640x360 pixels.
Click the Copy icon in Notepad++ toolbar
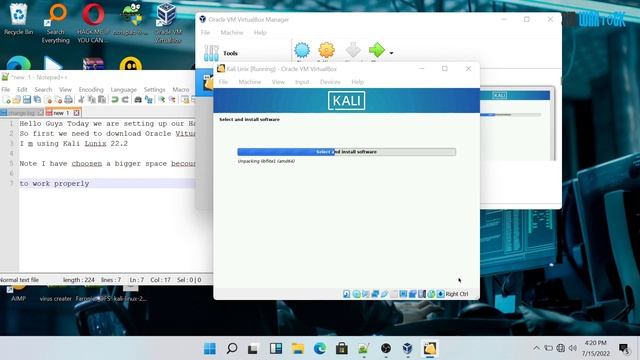[91, 100]
